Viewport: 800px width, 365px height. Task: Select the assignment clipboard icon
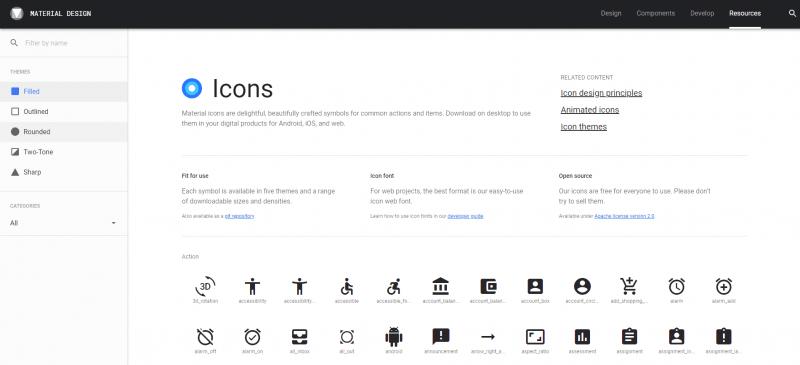tap(629, 336)
